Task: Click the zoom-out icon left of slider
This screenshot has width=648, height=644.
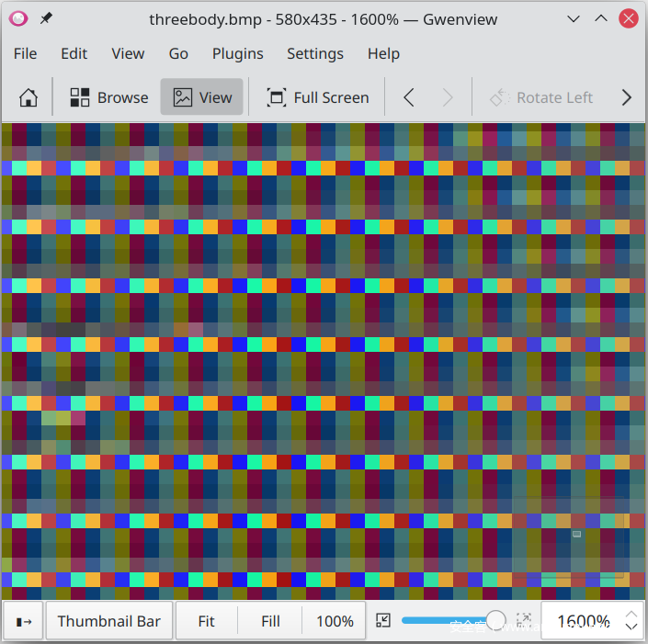Action: pos(384,621)
